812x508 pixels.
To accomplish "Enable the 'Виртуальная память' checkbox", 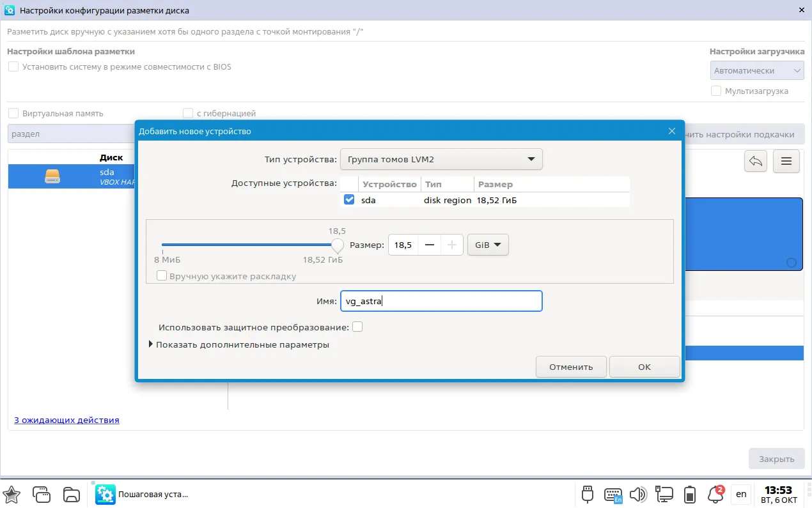I will pos(13,113).
